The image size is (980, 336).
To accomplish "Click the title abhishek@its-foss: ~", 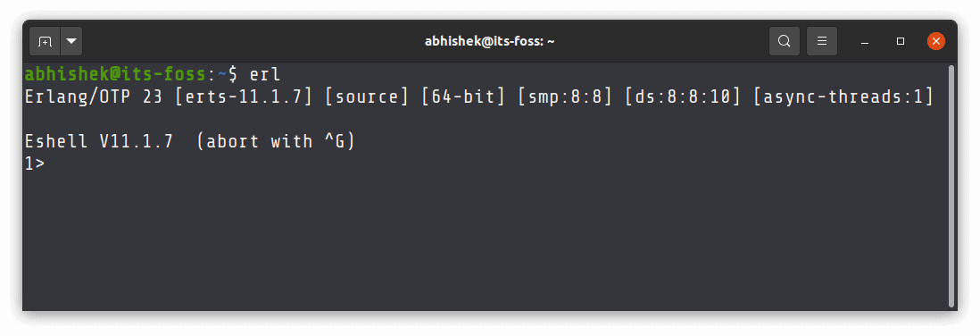I will pos(489,41).
